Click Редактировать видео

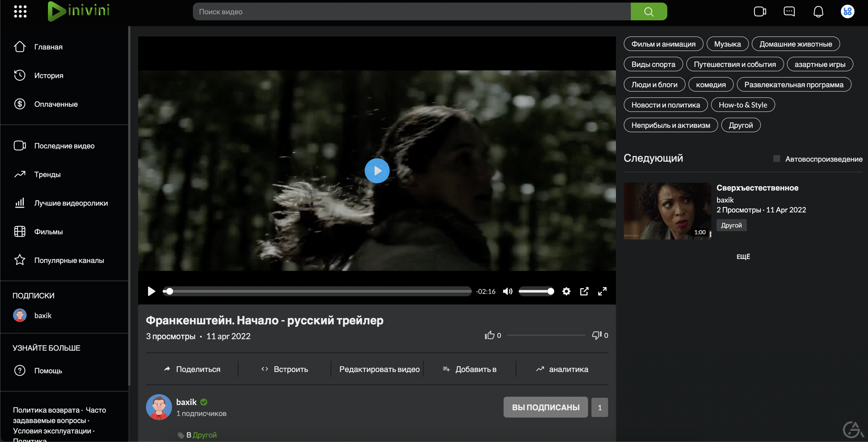[379, 369]
